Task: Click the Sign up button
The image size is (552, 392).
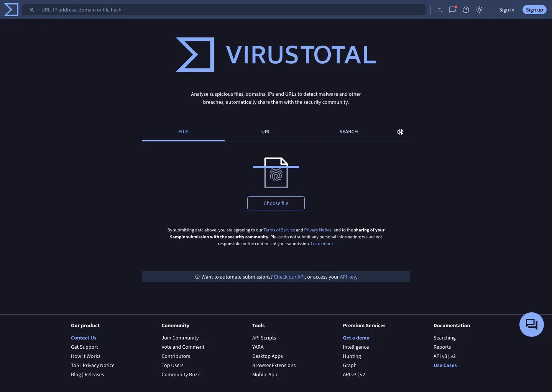Action: [x=534, y=10]
